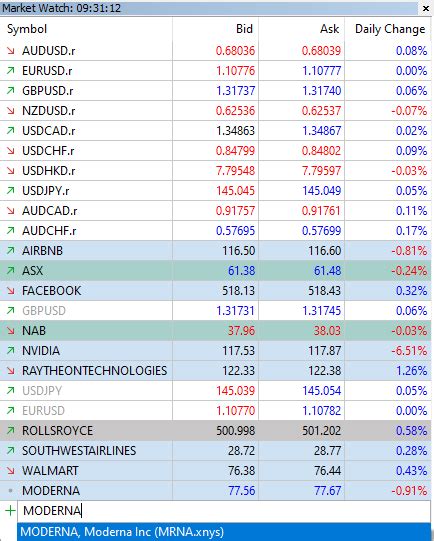Click the up arrow beside greyed USDJPY
Image resolution: width=434 pixels, height=541 pixels.
click(11, 391)
